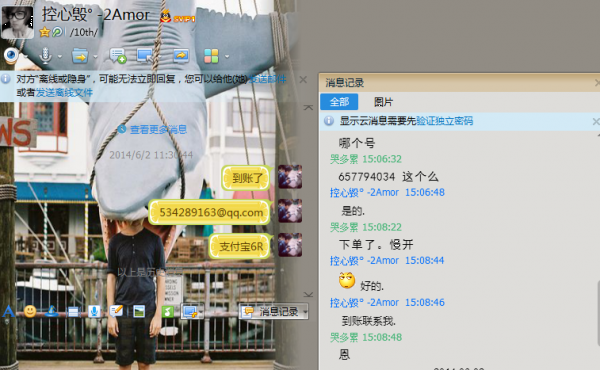
Task: Start a video call via the webcam icon
Action: pos(11,56)
